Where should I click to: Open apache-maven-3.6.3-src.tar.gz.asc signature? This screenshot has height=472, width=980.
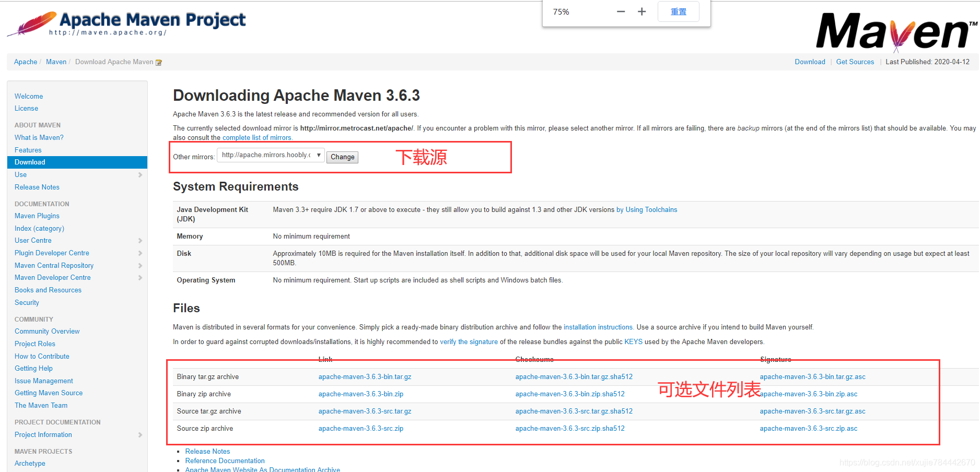(x=813, y=411)
